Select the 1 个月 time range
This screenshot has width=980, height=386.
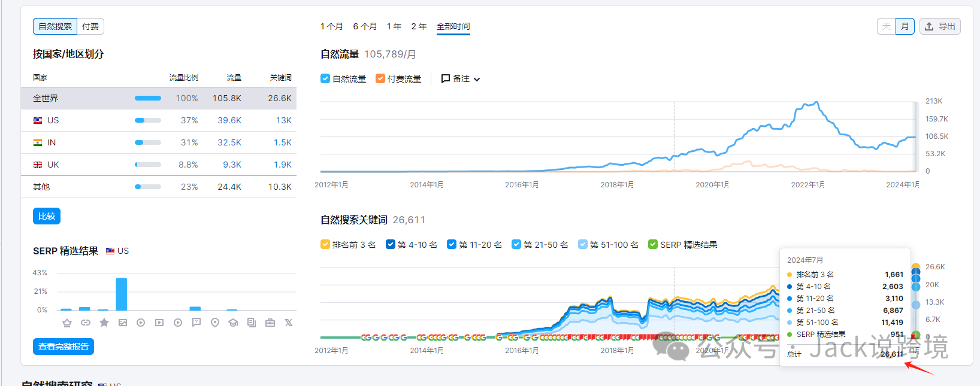(332, 26)
